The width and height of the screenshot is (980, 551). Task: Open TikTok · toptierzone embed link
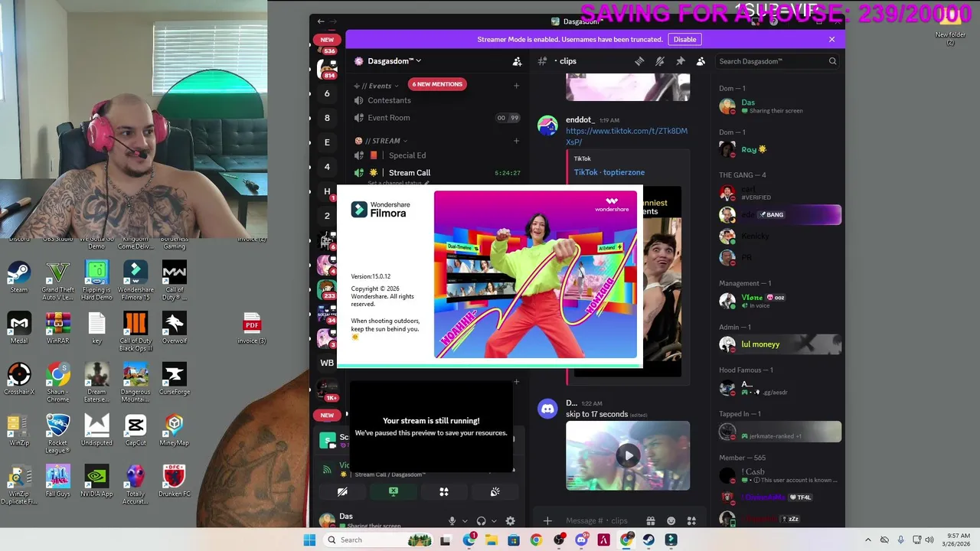[x=609, y=172]
